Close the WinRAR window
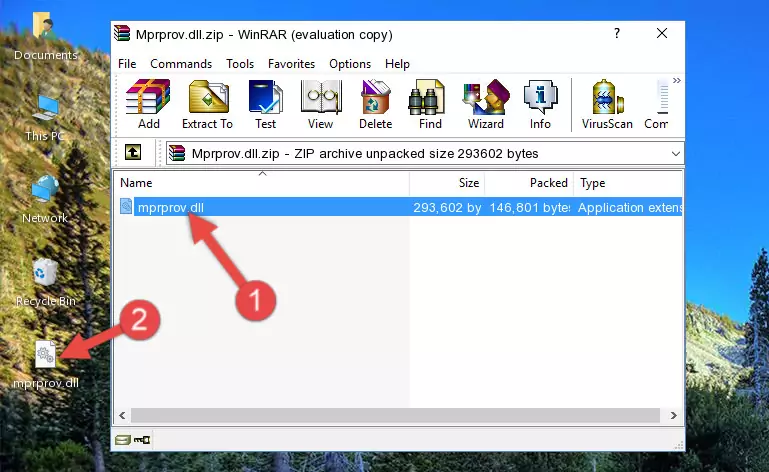The height and width of the screenshot is (472, 769). pyautogui.click(x=662, y=33)
